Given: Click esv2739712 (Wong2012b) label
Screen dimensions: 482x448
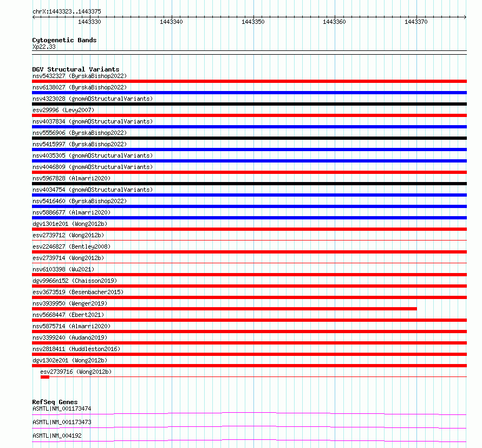Looking at the screenshot, I should [68, 235].
